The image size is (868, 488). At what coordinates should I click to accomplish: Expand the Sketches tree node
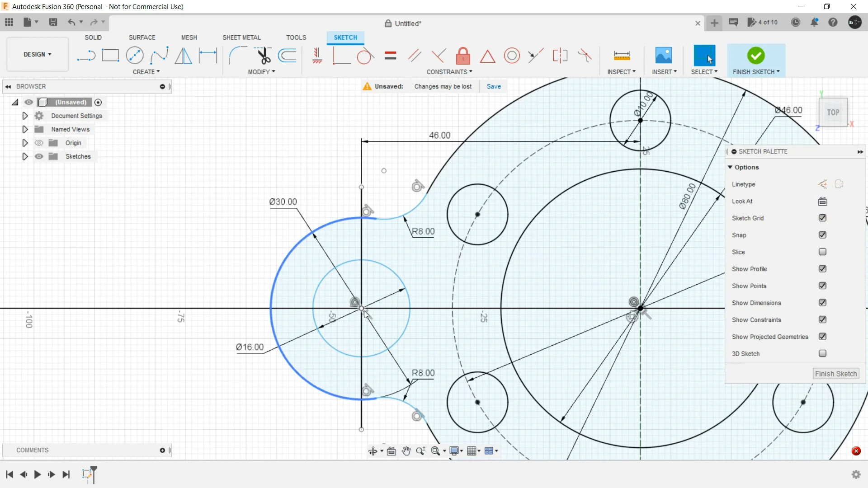pyautogui.click(x=25, y=157)
